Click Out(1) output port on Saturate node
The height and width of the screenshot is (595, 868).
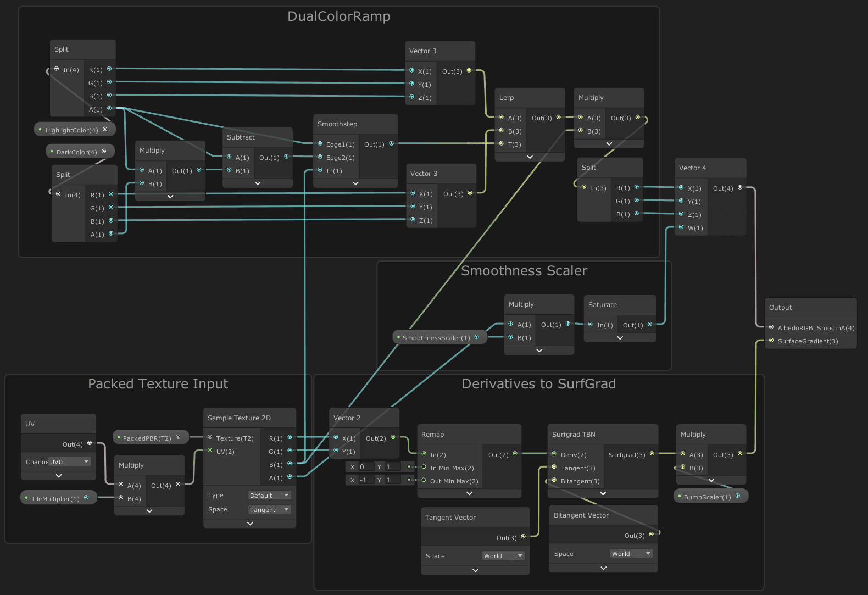pyautogui.click(x=650, y=325)
